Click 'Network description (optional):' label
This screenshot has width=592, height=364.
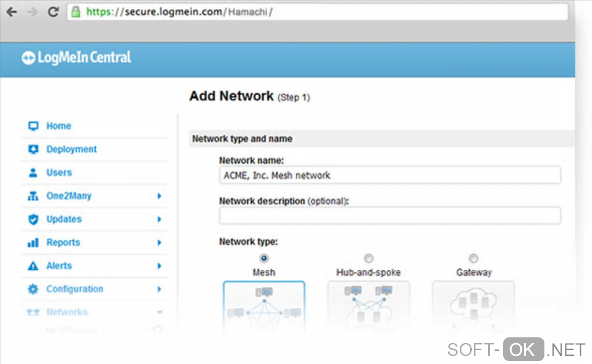(x=284, y=202)
